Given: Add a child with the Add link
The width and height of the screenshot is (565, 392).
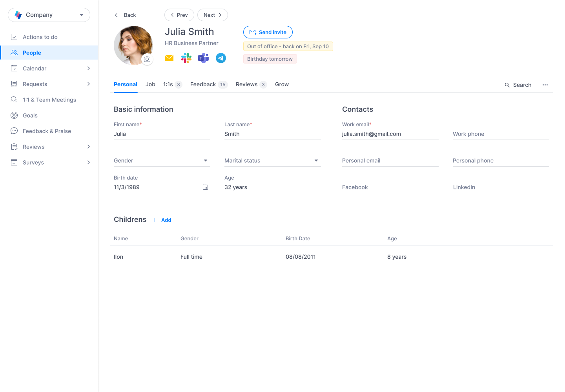Looking at the screenshot, I should pyautogui.click(x=162, y=220).
